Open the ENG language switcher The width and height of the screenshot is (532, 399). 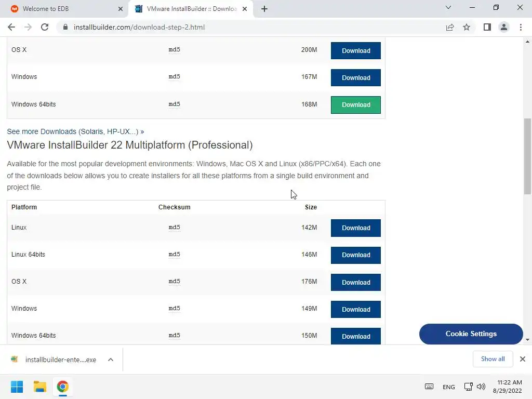coord(448,387)
